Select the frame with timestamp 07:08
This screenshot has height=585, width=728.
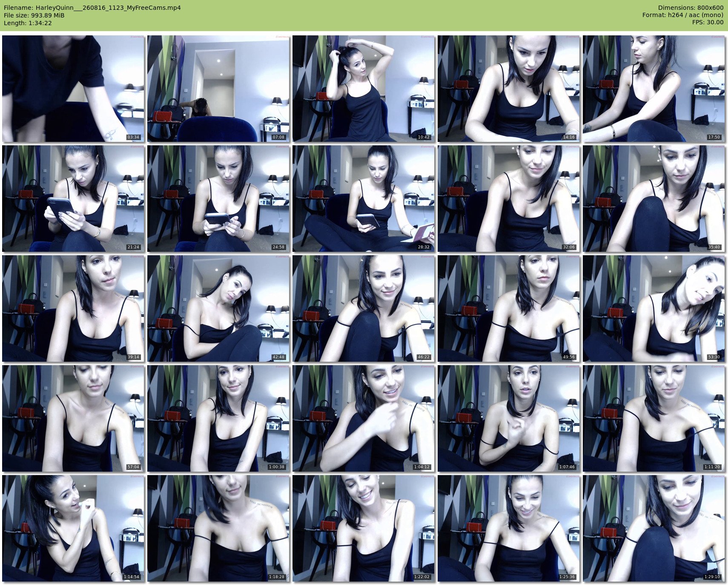[x=218, y=89]
